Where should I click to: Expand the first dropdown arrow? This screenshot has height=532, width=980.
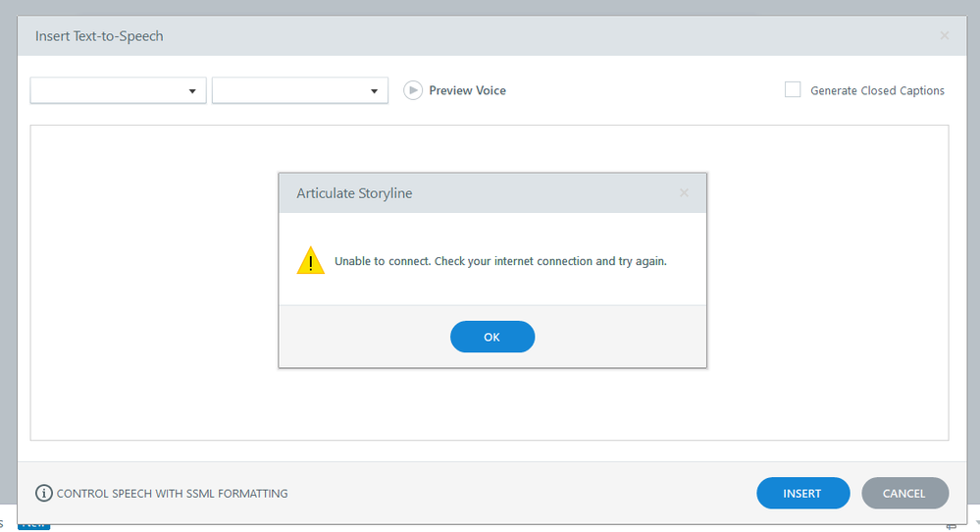192,91
